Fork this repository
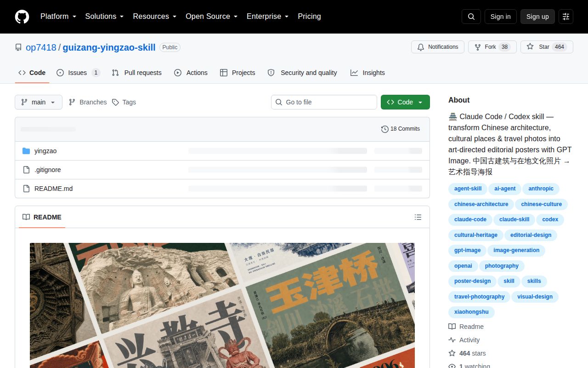Viewport: 588px width, 368px height. [x=492, y=47]
